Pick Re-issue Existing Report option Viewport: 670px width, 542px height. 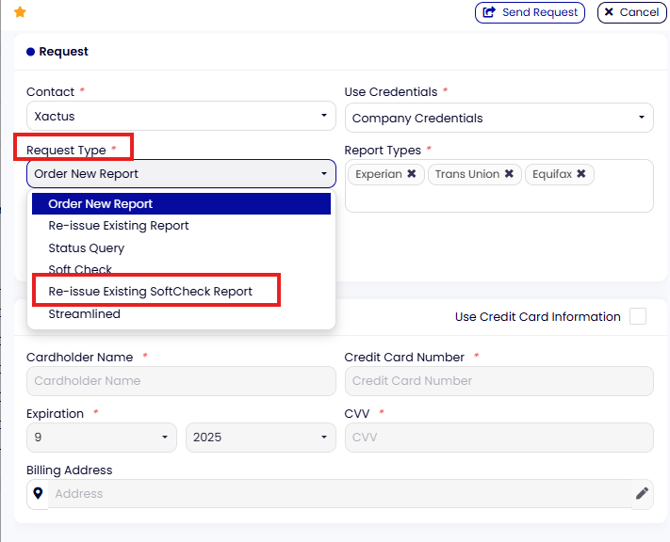[119, 226]
